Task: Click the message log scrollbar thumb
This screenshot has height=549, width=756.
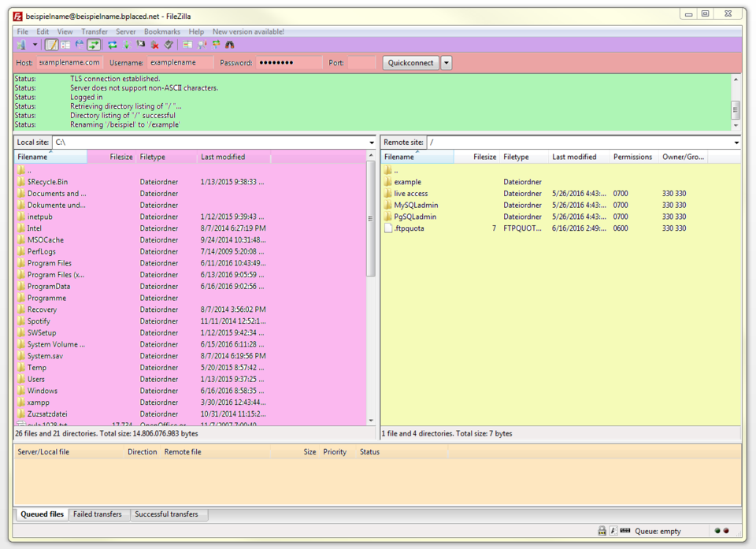Action: tap(736, 109)
